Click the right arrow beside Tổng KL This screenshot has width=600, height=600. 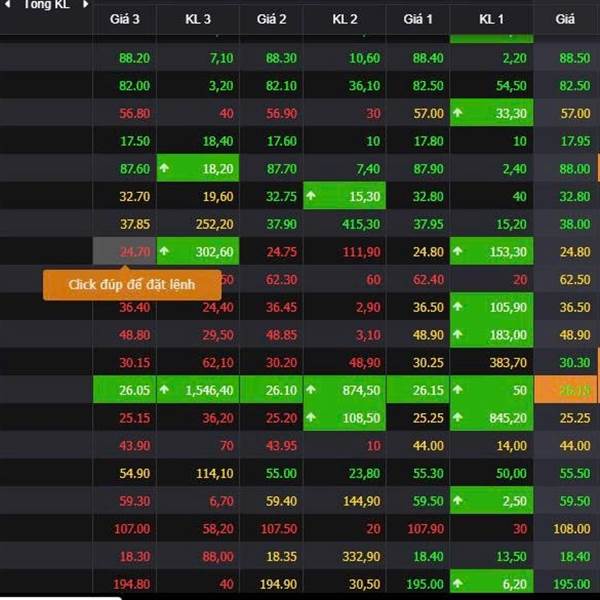tap(86, 4)
